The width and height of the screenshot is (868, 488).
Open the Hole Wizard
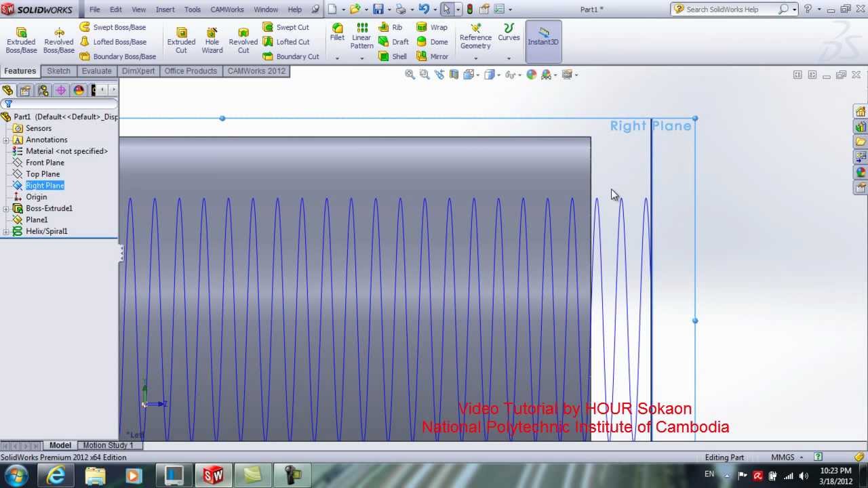tap(212, 41)
